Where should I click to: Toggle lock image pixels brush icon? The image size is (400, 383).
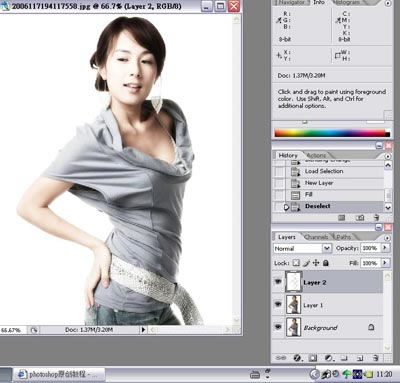coord(306,263)
